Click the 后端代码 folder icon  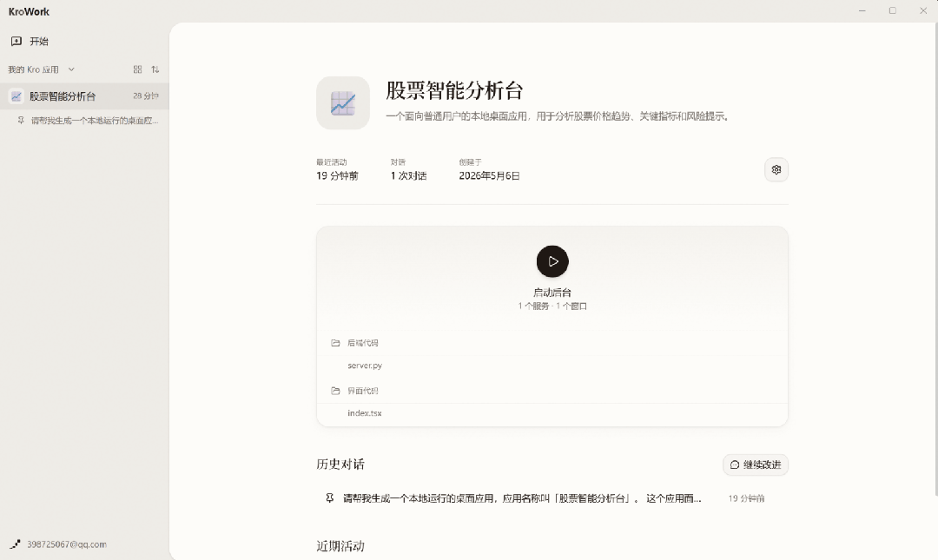(x=335, y=343)
